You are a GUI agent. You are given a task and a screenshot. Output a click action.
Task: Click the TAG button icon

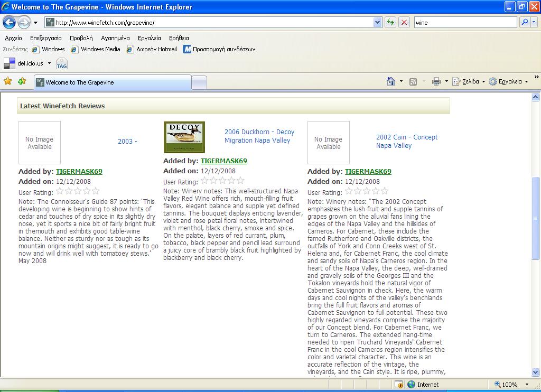pos(62,64)
